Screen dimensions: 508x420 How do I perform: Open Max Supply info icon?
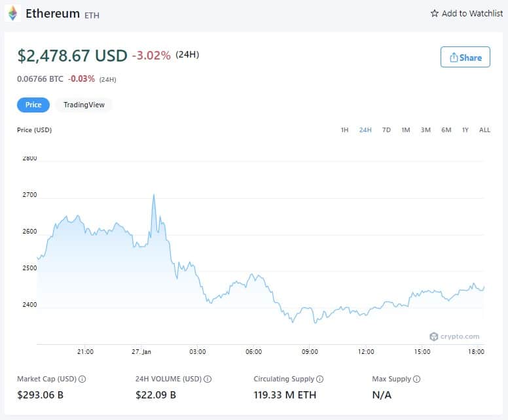tap(416, 379)
